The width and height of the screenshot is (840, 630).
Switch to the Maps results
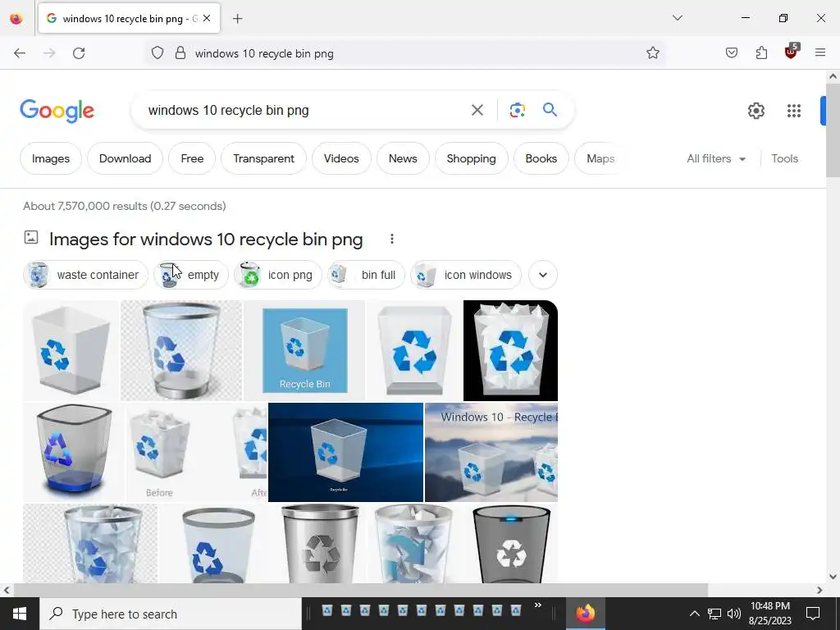click(600, 158)
